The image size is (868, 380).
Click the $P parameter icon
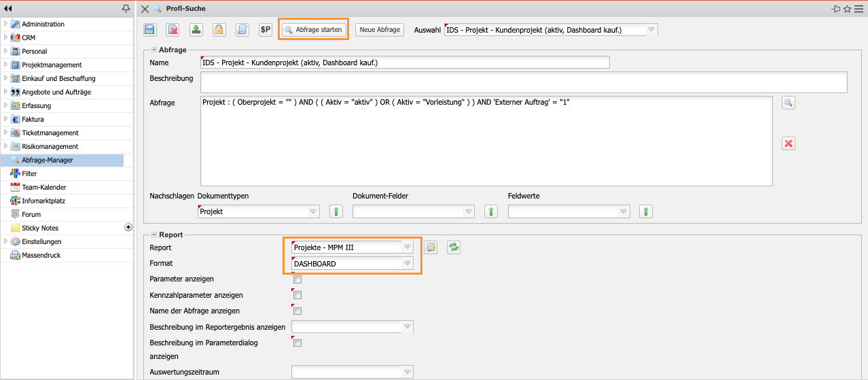[266, 30]
